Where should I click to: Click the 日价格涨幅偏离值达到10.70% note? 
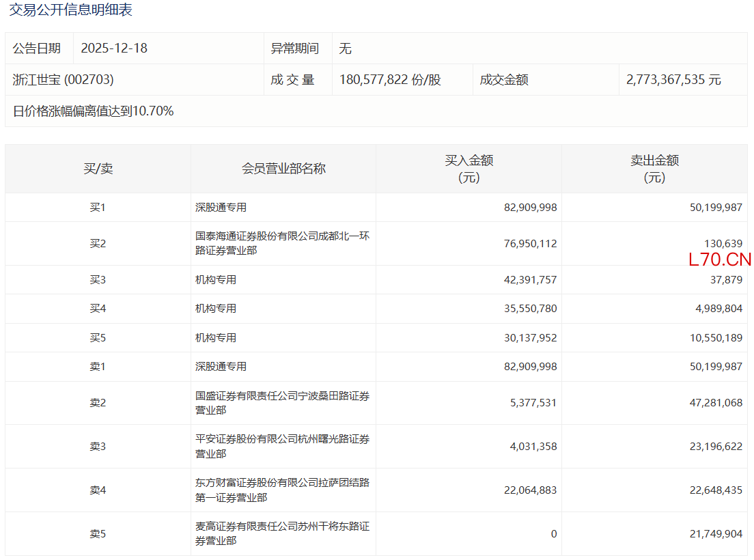click(94, 111)
